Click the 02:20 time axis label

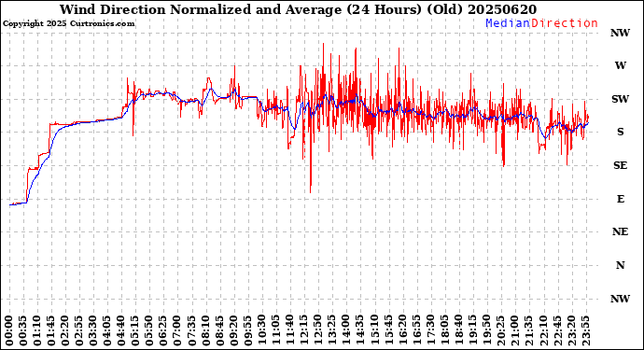pyautogui.click(x=65, y=331)
